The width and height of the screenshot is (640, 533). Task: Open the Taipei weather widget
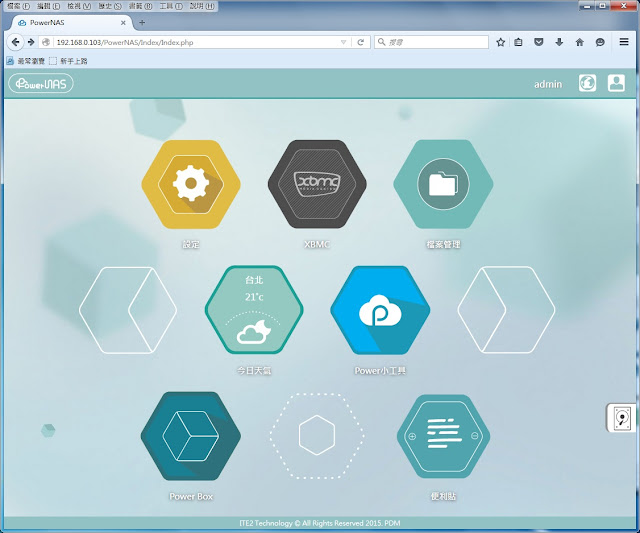click(254, 310)
